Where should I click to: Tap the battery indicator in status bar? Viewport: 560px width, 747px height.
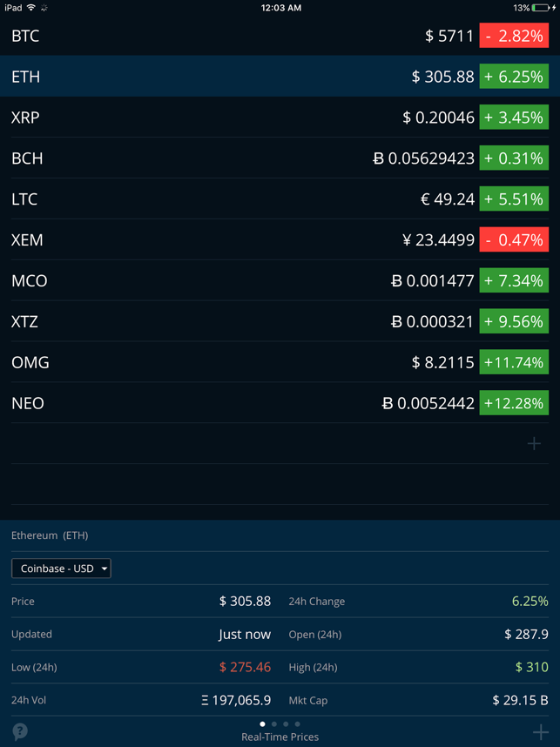pyautogui.click(x=541, y=8)
